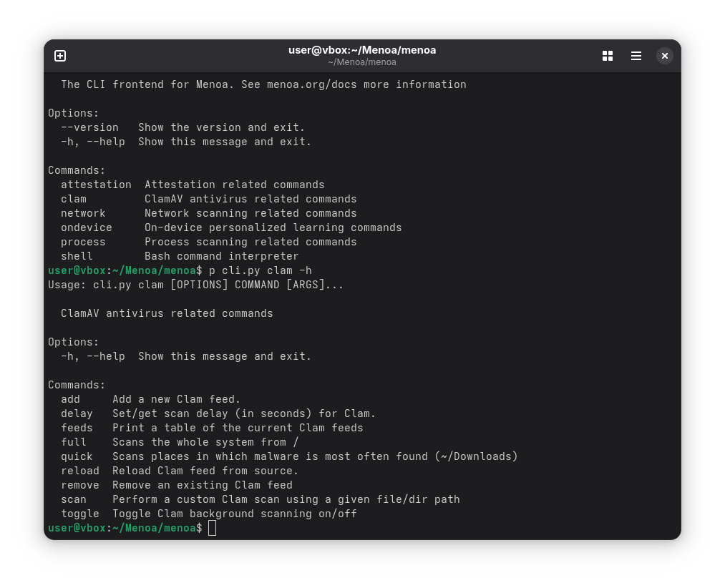Click the window title 'user@vbox:~/Menoa/menoa'
This screenshot has width=725, height=588.
362,50
